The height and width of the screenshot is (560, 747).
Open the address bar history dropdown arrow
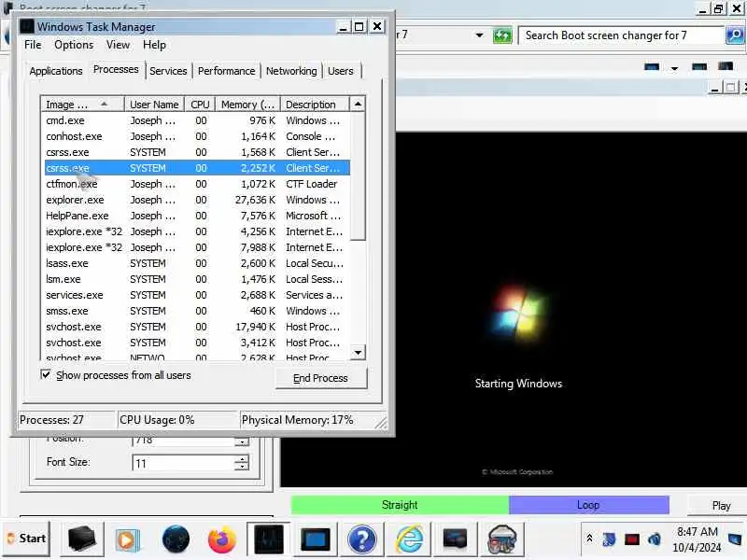coord(479,35)
